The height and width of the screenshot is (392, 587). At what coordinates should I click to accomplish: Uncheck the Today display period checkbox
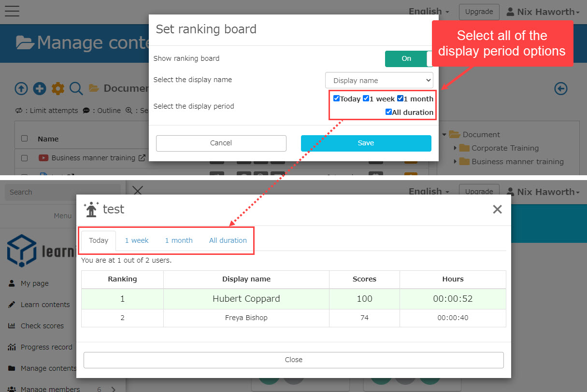click(x=336, y=98)
